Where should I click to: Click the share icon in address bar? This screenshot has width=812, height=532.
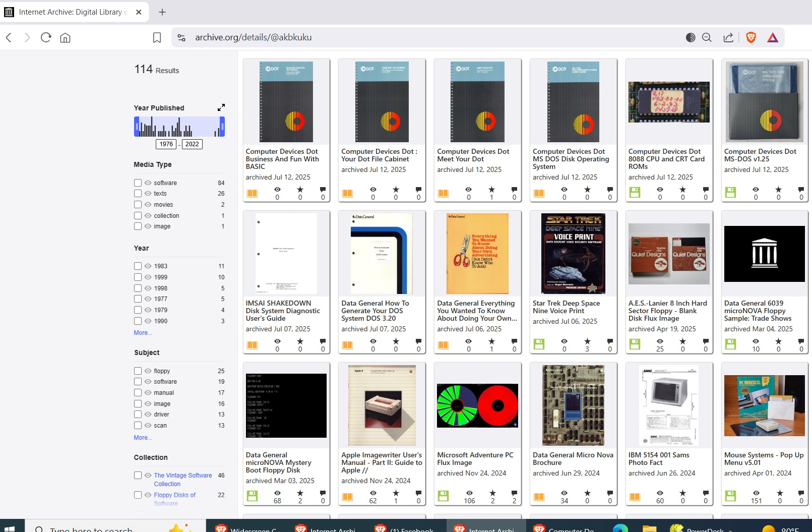728,37
